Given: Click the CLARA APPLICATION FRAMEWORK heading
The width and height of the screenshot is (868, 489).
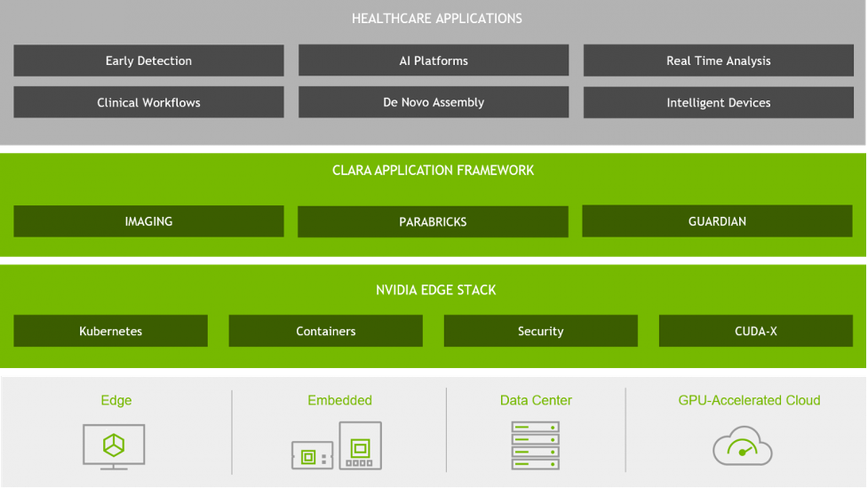Looking at the screenshot, I should click(x=433, y=171).
